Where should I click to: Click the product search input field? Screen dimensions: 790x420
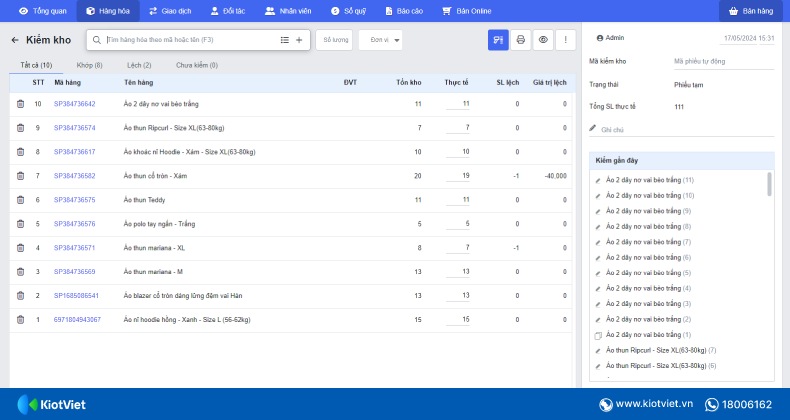point(191,40)
